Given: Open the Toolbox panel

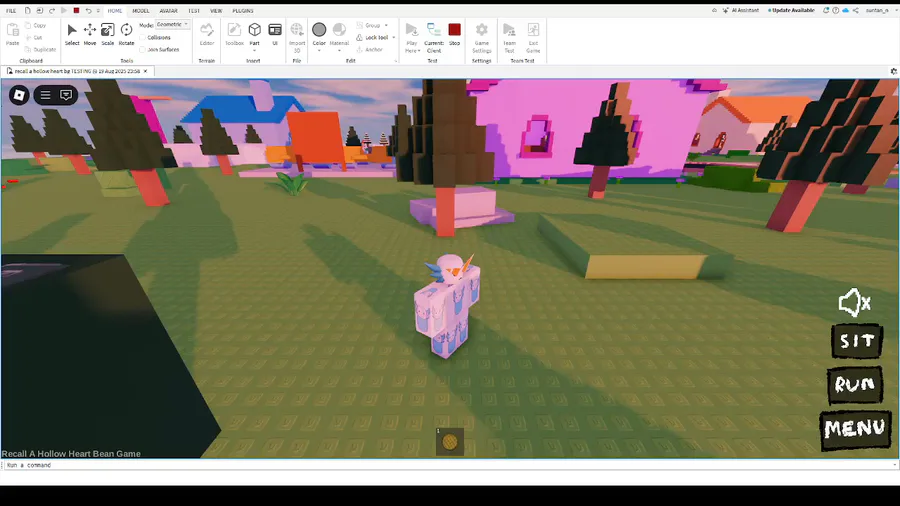Looking at the screenshot, I should (x=234, y=34).
